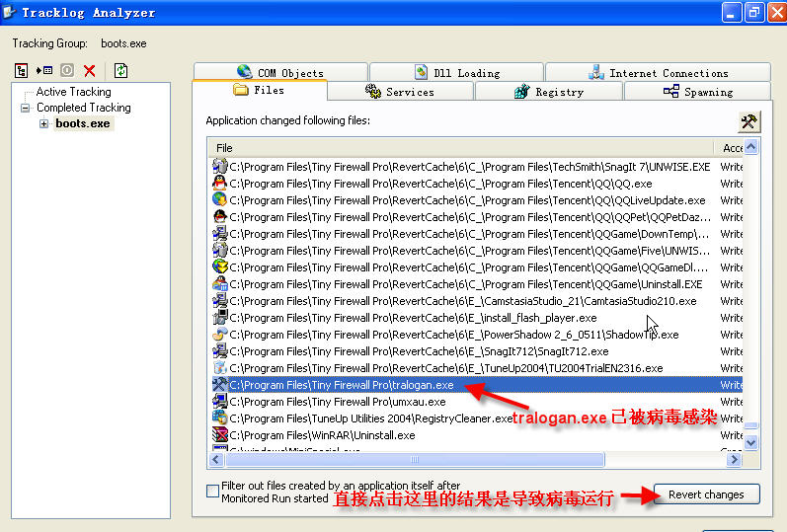Image resolution: width=787 pixels, height=532 pixels.
Task: Expand the boots.exe tree node
Action: [x=43, y=123]
